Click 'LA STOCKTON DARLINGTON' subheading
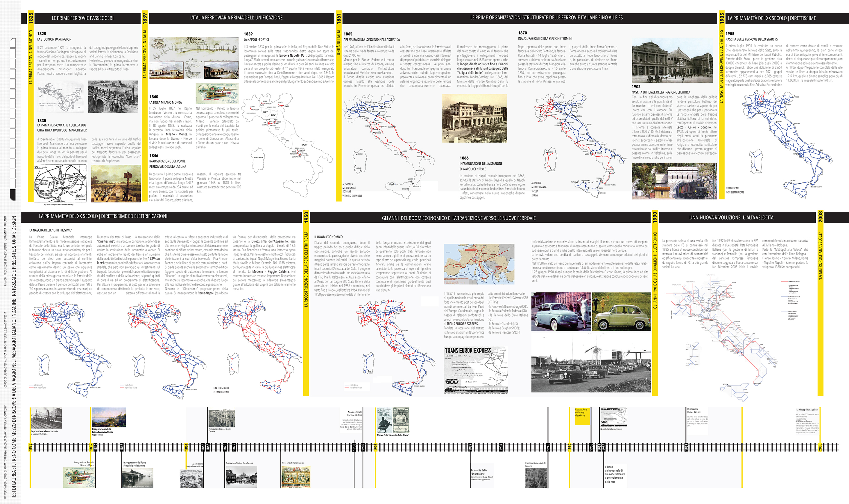Image resolution: width=849 pixels, height=504 pixels. (x=54, y=39)
